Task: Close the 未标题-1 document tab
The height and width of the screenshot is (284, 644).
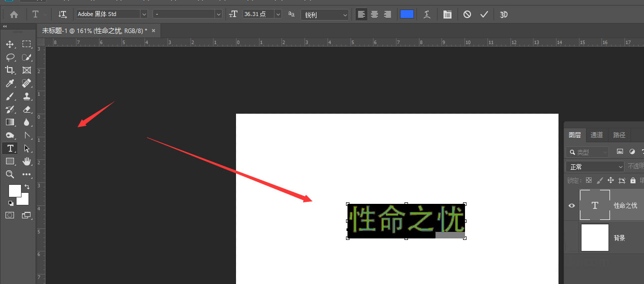Action: click(153, 31)
